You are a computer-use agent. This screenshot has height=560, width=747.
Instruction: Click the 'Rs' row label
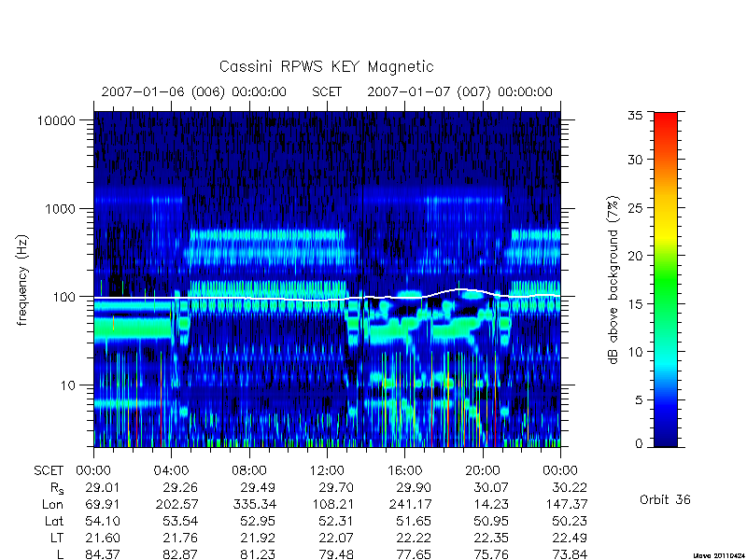pos(57,488)
